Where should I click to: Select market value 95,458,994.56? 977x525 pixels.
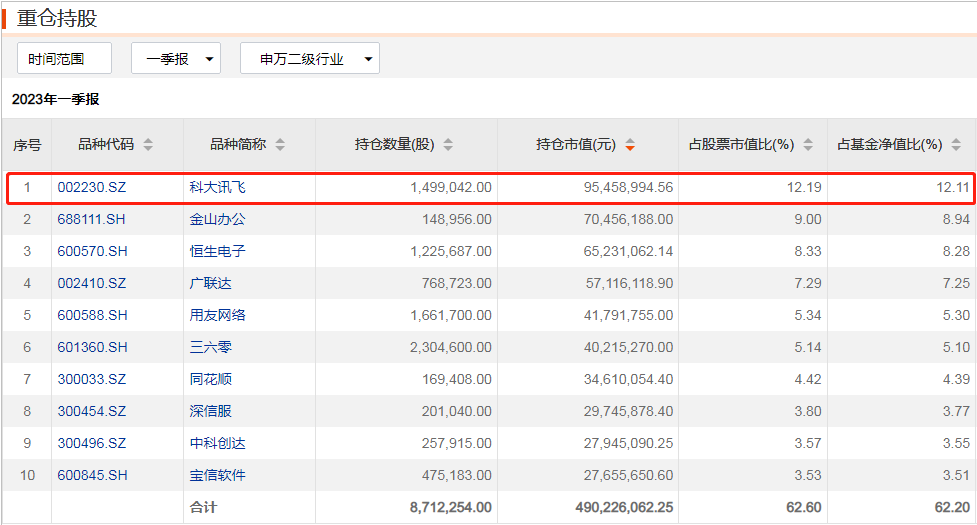click(628, 187)
